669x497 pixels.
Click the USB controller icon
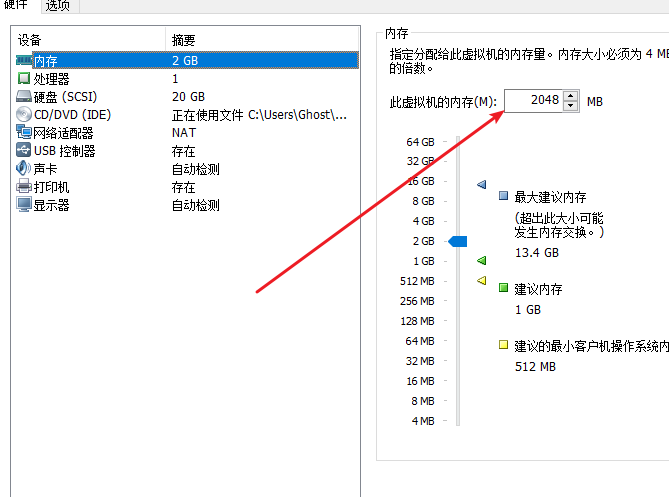(24, 150)
